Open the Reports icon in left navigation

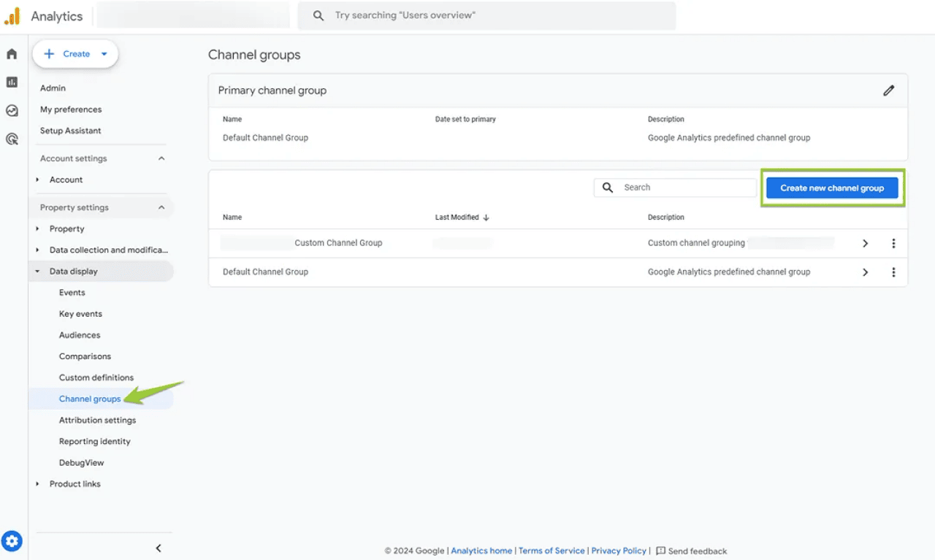11,82
